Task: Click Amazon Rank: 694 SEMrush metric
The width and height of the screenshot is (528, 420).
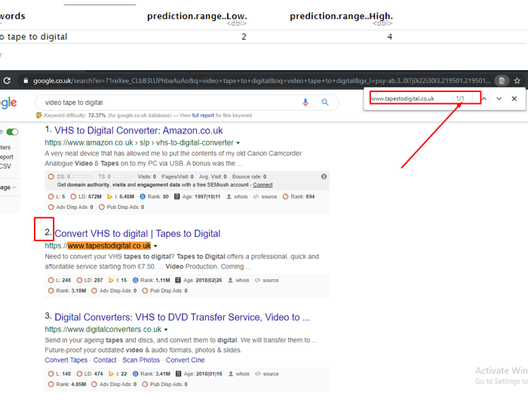Action: [x=299, y=197]
